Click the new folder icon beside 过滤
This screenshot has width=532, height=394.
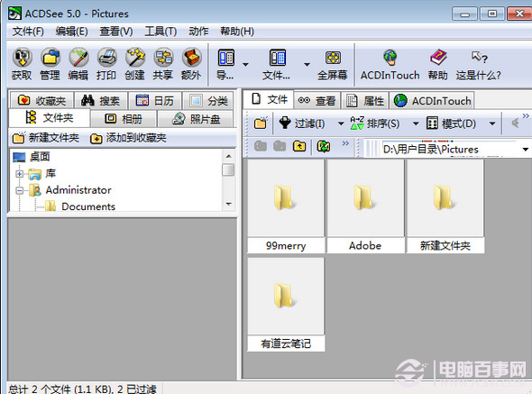[x=261, y=124]
